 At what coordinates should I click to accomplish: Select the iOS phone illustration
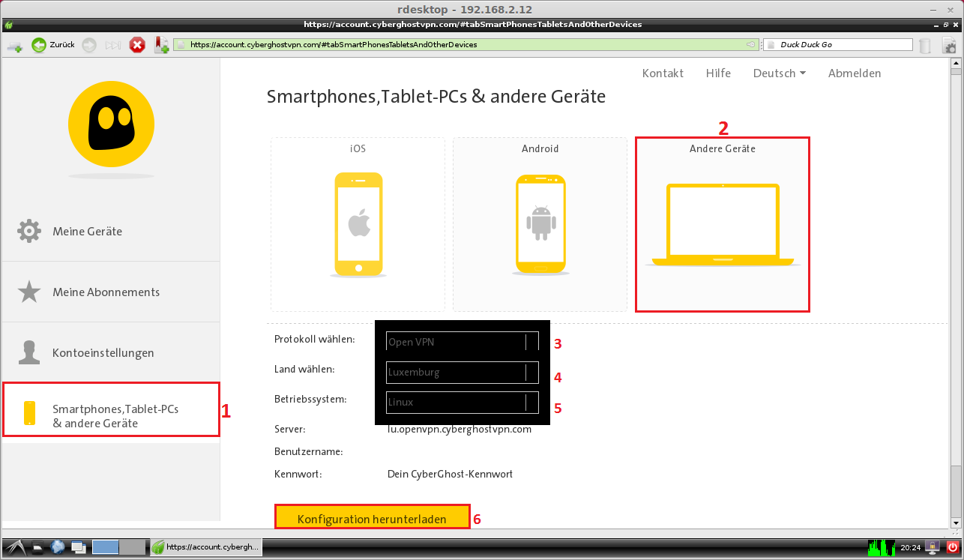pyautogui.click(x=358, y=224)
